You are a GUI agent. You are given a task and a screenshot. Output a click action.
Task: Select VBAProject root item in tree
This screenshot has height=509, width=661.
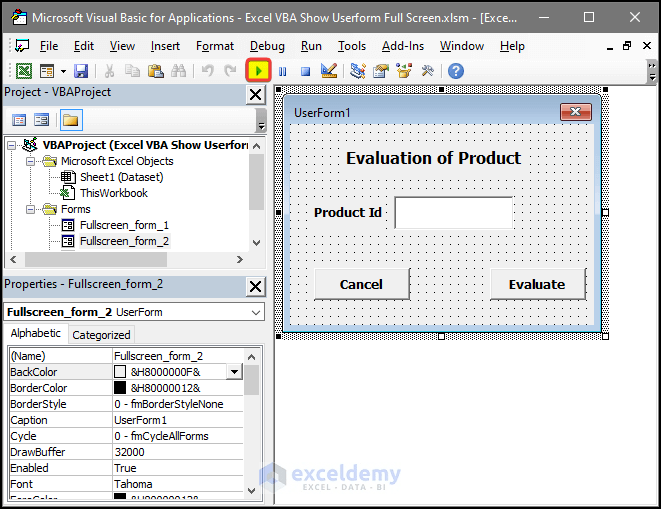click(x=145, y=145)
